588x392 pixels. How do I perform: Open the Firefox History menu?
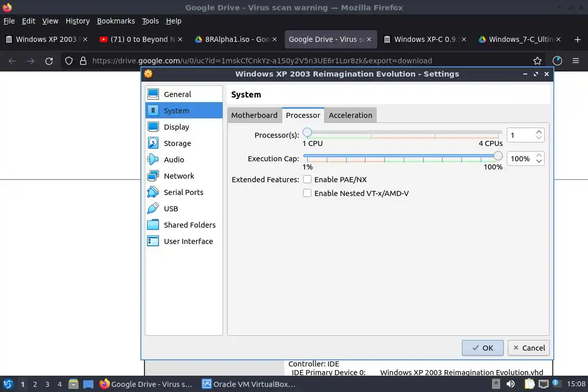(78, 21)
